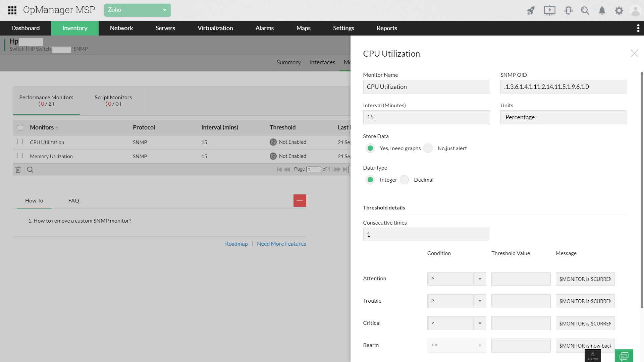Open the search icon in top bar
This screenshot has width=644, height=362.
tap(586, 10)
